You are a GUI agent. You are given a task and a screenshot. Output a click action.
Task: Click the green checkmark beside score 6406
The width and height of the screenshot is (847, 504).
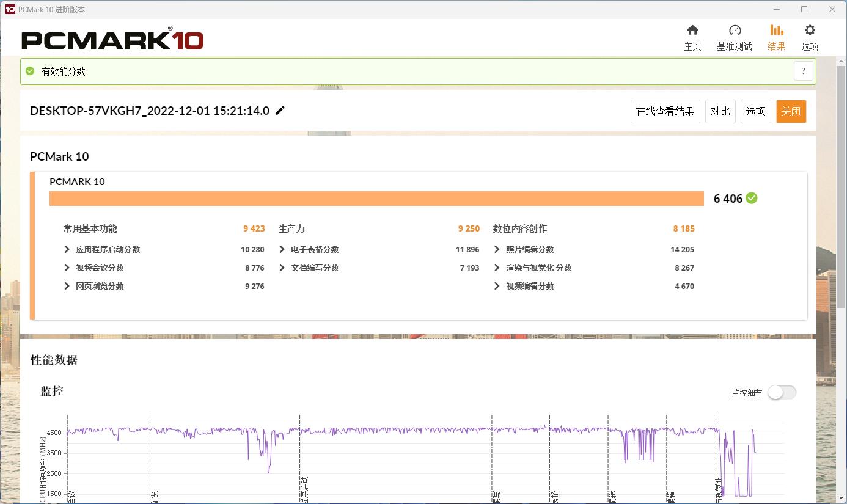pos(751,198)
